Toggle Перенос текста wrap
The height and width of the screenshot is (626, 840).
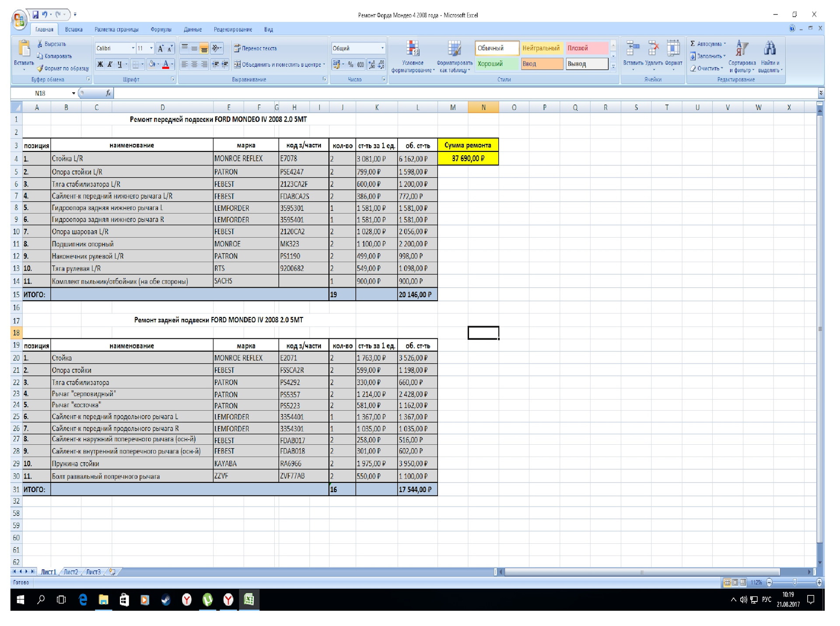tap(255, 48)
